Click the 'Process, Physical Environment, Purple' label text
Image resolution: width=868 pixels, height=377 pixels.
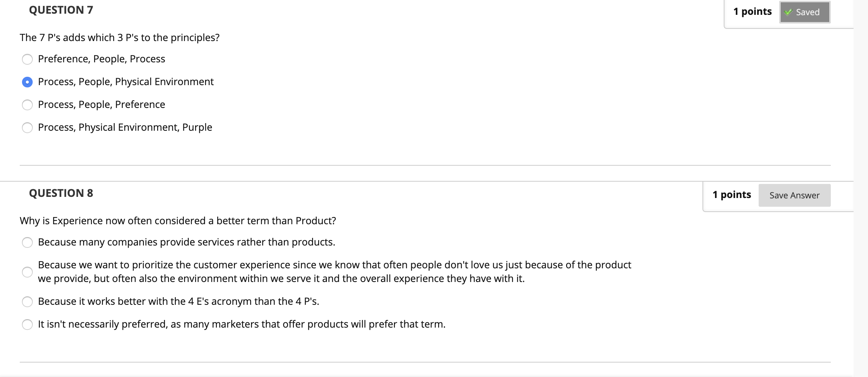pos(125,127)
